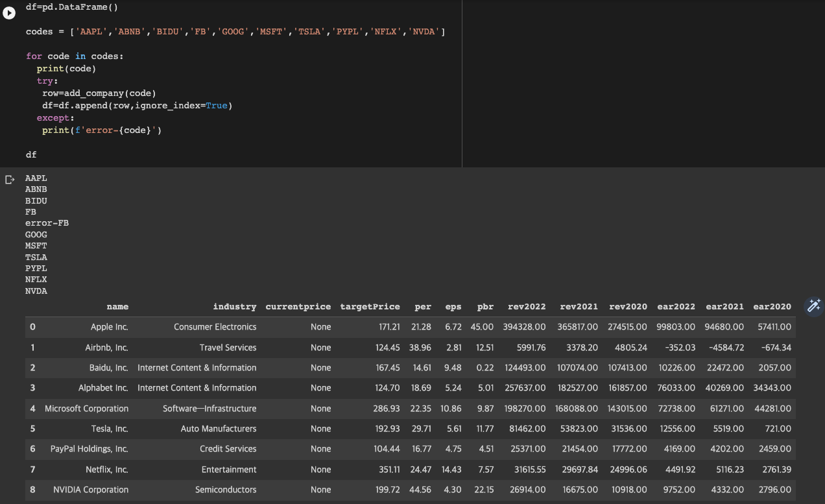Select the 'targetPrice' column header
Screen dimensions: 825x504
click(x=370, y=307)
